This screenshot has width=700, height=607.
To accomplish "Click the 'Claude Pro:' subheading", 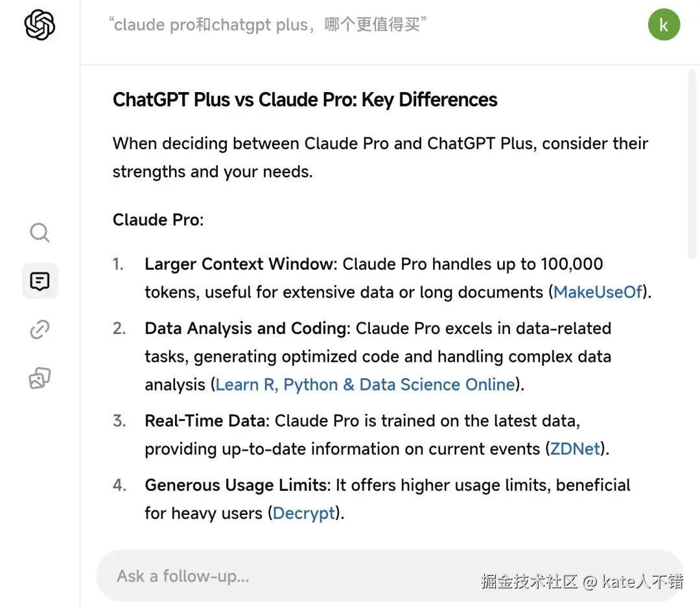I will 158,220.
